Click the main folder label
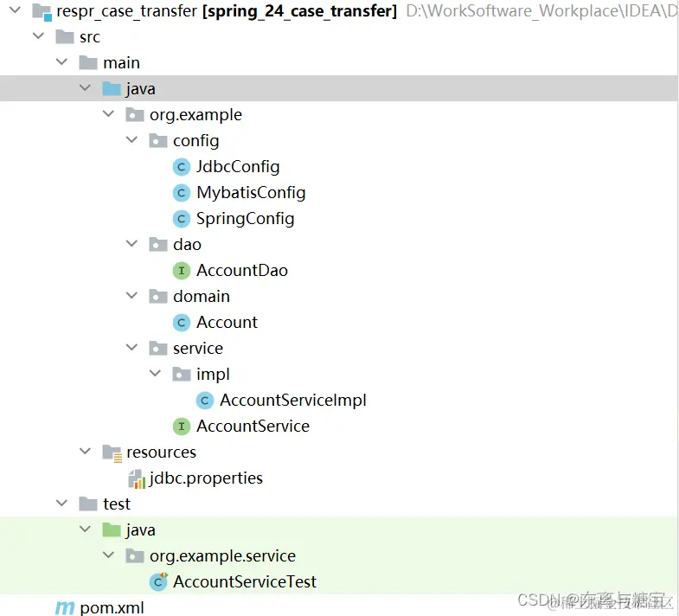Image resolution: width=679 pixels, height=616 pixels. click(121, 63)
